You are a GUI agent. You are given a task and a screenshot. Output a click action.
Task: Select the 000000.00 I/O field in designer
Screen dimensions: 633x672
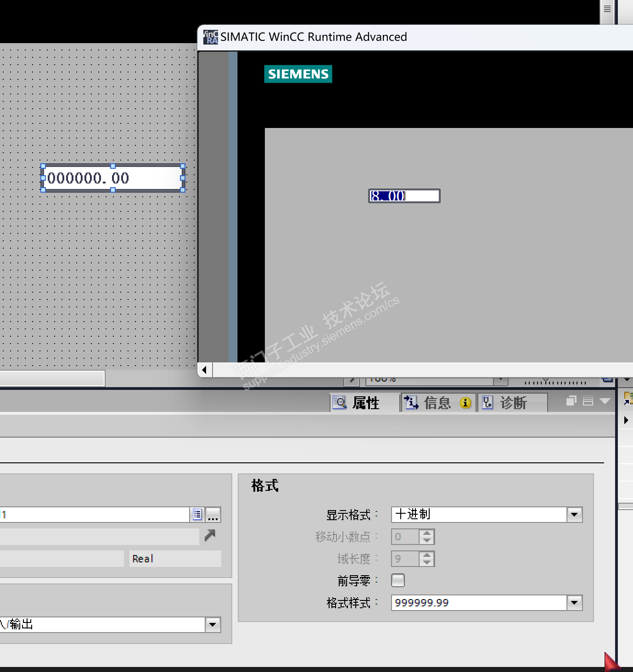(x=113, y=178)
